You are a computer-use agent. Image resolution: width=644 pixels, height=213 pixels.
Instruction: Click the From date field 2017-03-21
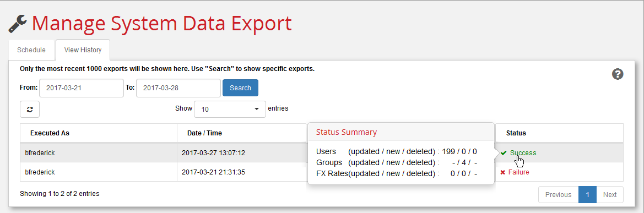pos(82,88)
